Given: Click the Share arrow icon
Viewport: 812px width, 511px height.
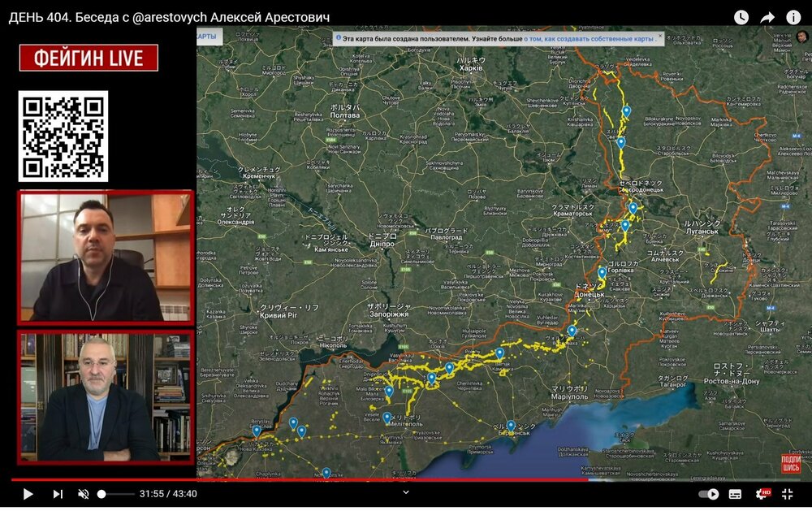Looking at the screenshot, I should (x=767, y=17).
